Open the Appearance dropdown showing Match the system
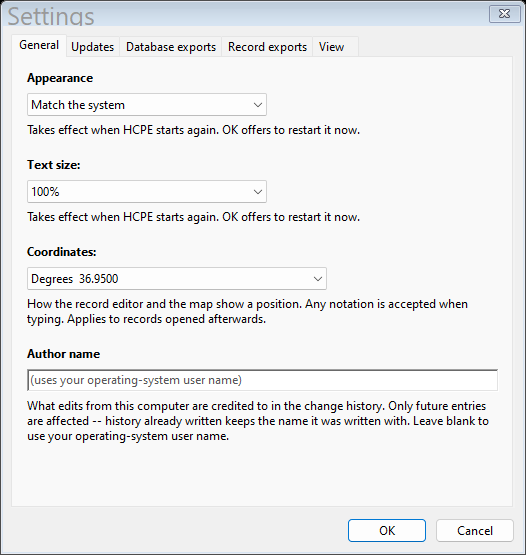Viewport: 526px width, 555px height. [x=147, y=105]
